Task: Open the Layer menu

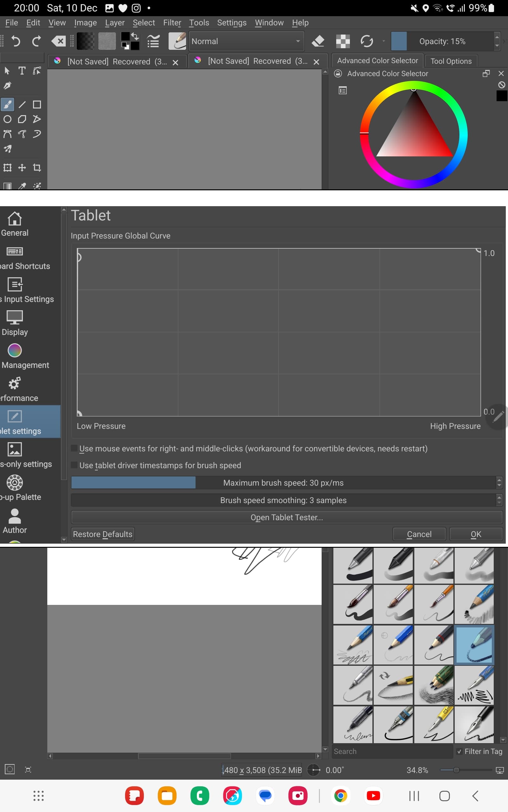Action: pos(115,23)
